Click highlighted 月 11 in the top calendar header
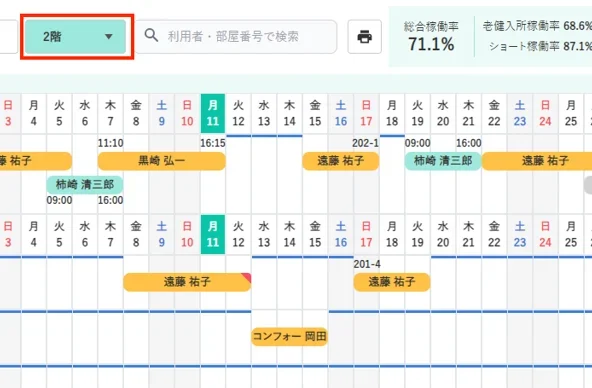 213,113
